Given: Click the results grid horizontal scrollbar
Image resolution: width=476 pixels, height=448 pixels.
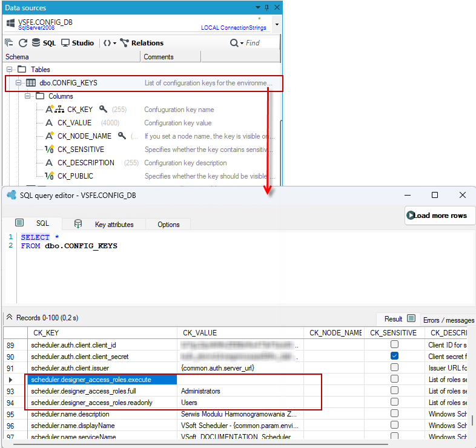Looking at the screenshot, I should coord(200,444).
